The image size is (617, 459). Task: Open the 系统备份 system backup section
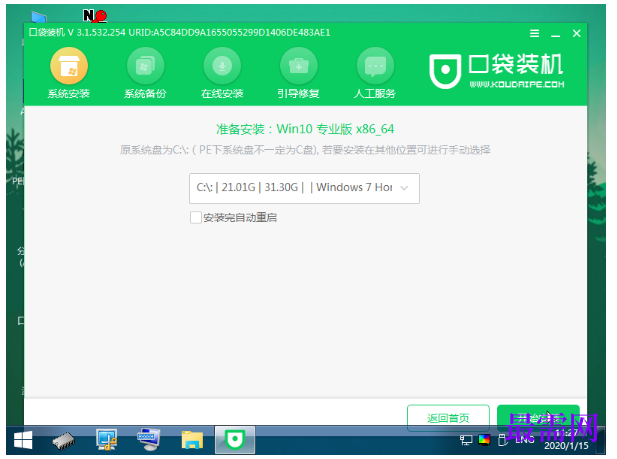pyautogui.click(x=145, y=73)
